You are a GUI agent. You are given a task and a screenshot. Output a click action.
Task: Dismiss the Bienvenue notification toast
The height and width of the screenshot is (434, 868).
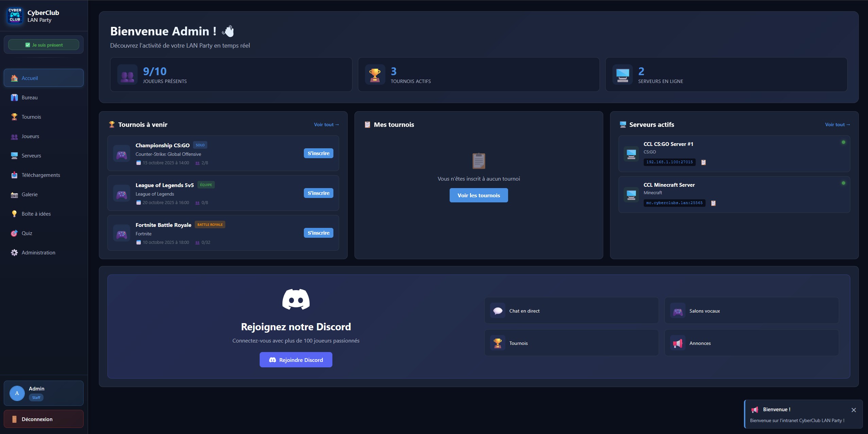click(x=853, y=410)
